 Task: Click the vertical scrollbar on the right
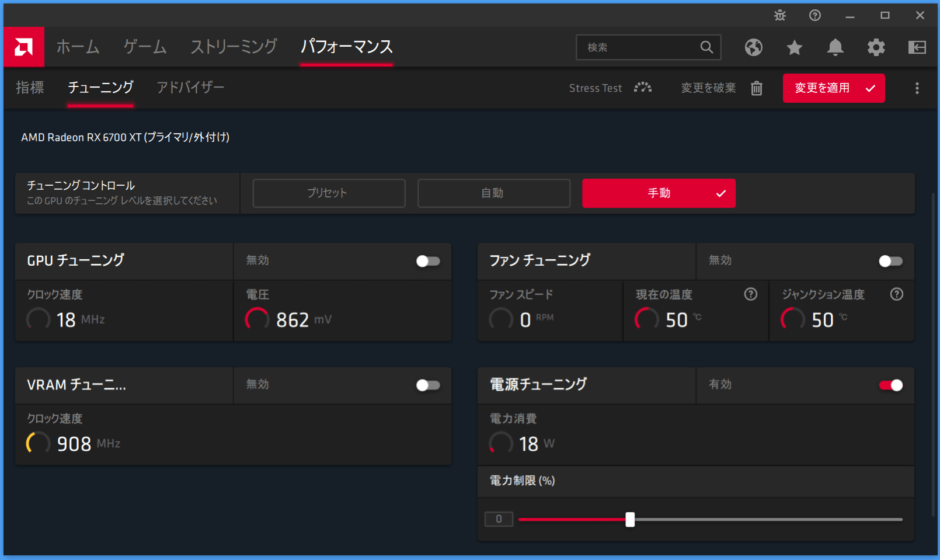click(x=933, y=354)
